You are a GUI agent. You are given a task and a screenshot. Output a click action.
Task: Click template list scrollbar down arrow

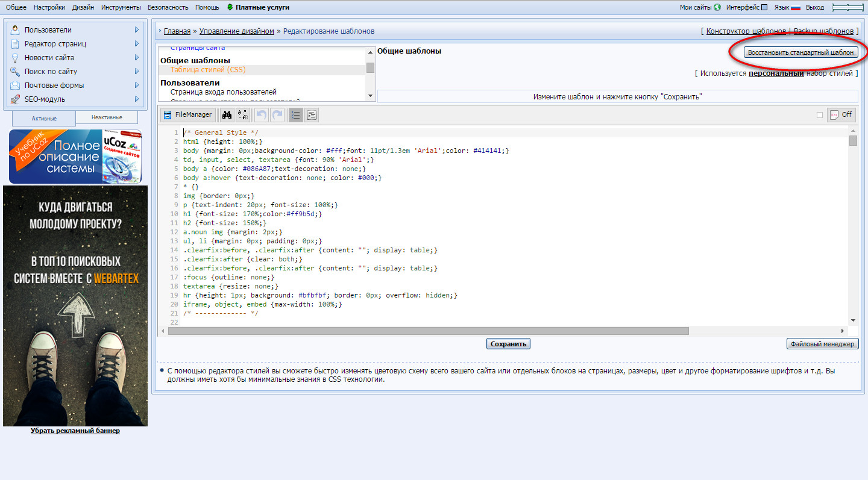tap(370, 96)
